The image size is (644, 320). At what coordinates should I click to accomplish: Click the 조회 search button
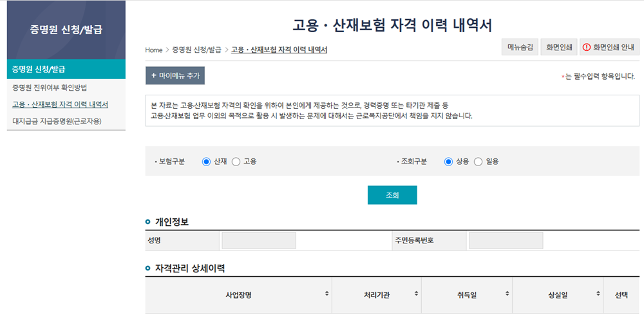[x=392, y=195]
